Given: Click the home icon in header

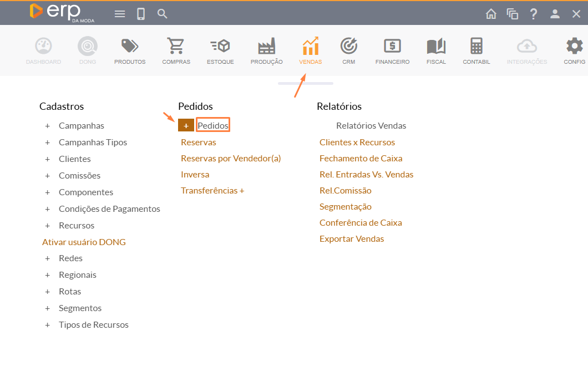Looking at the screenshot, I should coord(491,14).
